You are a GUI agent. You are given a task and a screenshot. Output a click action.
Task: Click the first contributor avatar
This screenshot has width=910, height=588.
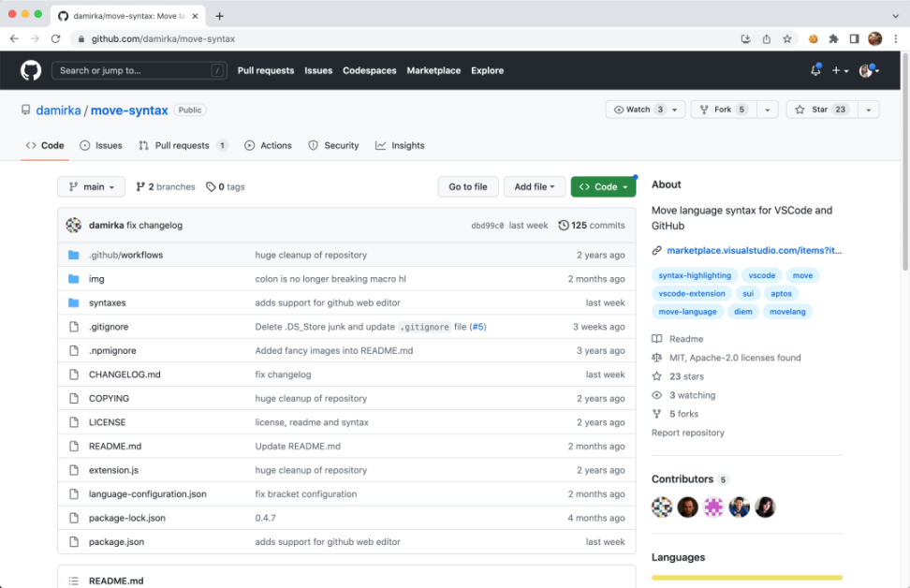662,507
